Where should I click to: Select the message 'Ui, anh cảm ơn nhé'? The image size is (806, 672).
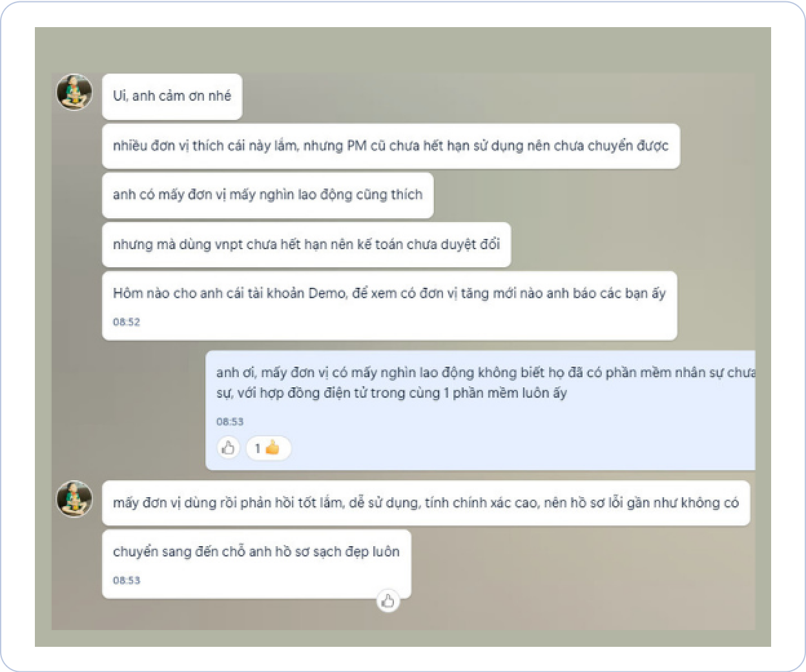172,96
